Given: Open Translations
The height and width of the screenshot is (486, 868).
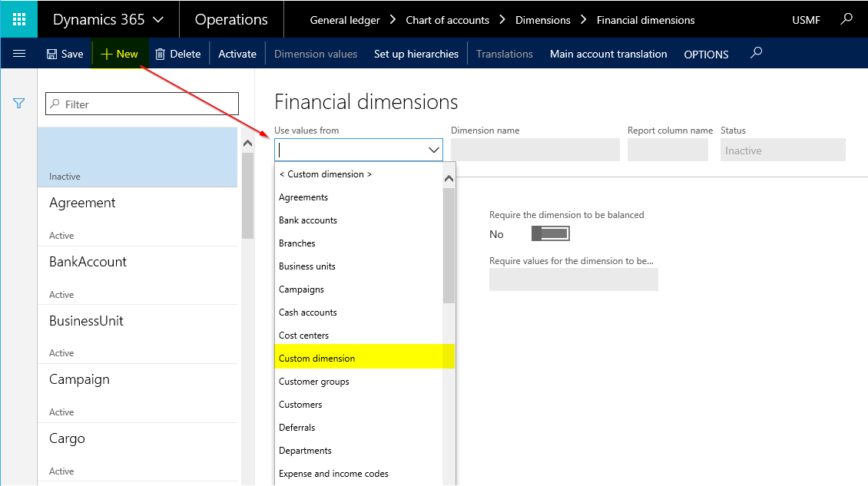Looking at the screenshot, I should [505, 54].
